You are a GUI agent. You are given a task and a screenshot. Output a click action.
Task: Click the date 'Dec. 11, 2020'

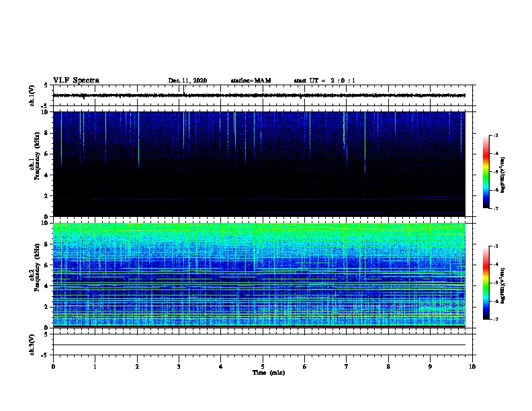tap(187, 81)
